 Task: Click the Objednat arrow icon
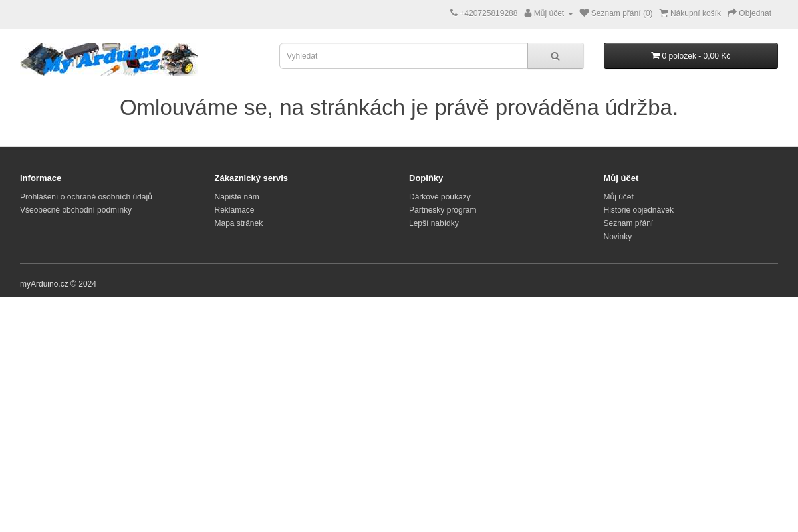(732, 13)
